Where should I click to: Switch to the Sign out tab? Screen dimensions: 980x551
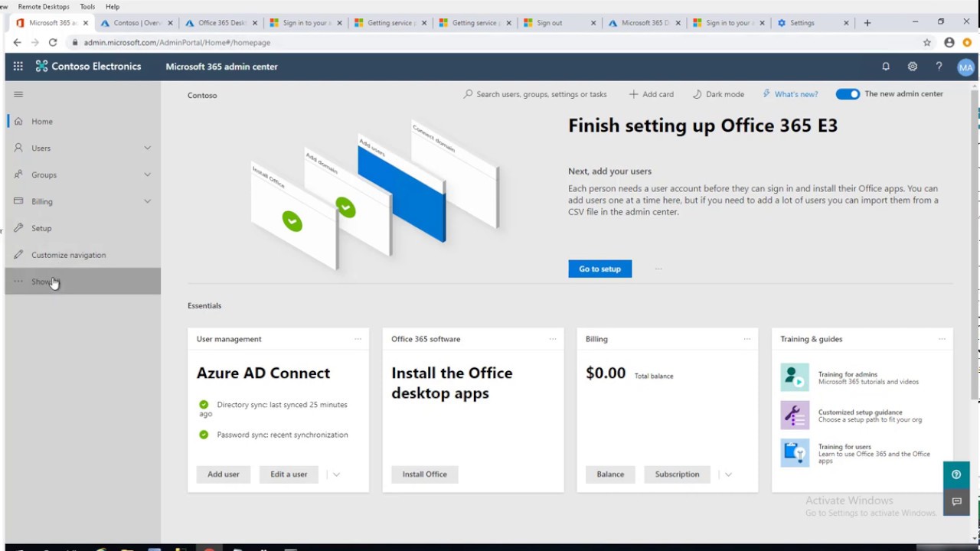[560, 23]
